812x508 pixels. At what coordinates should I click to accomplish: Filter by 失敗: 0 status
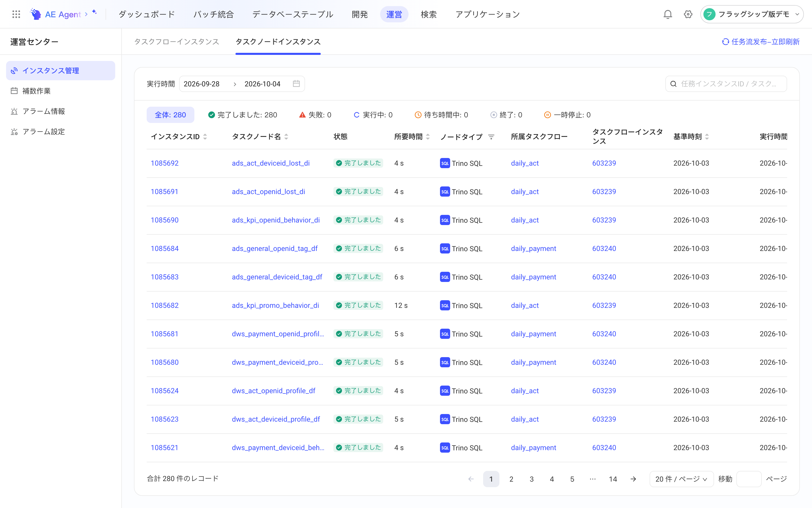pos(315,115)
